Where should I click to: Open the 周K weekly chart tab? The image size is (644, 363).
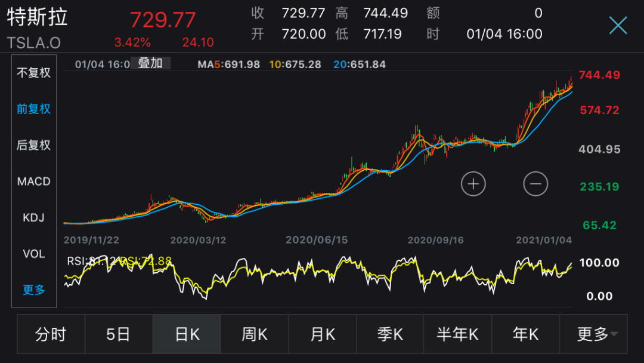click(x=255, y=334)
